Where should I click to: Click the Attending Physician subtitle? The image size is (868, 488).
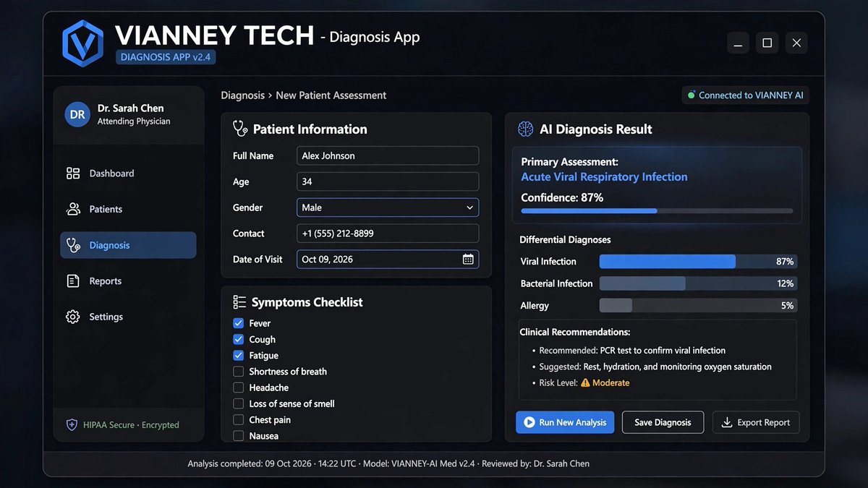coord(134,121)
